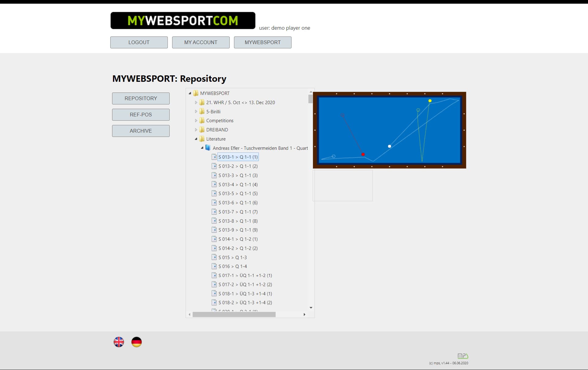Open the REPOSITORY section
Viewport: 588px width, 370px height.
[x=141, y=98]
